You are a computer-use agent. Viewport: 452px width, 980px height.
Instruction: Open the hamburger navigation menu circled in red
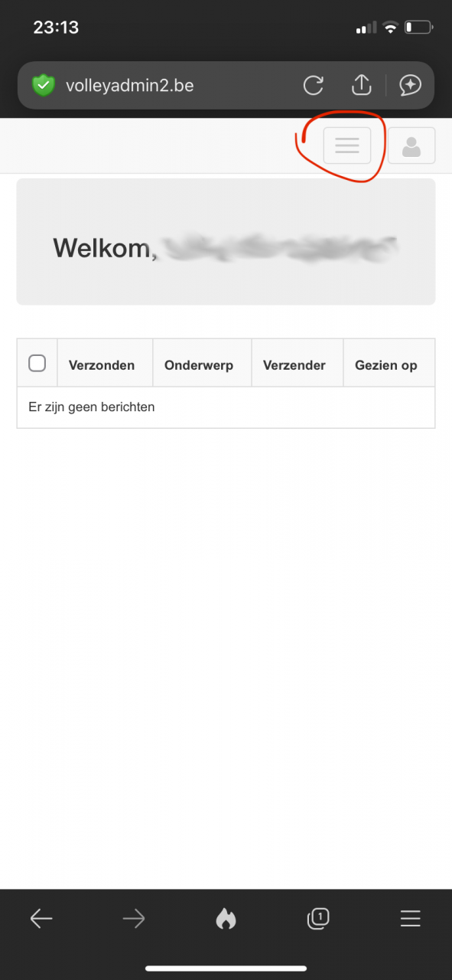pos(347,145)
